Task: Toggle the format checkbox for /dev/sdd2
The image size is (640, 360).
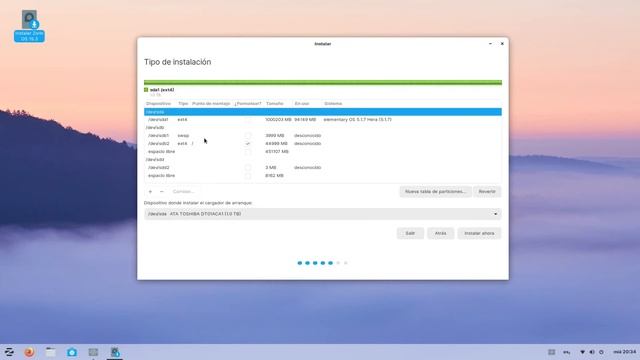Action: (x=248, y=167)
